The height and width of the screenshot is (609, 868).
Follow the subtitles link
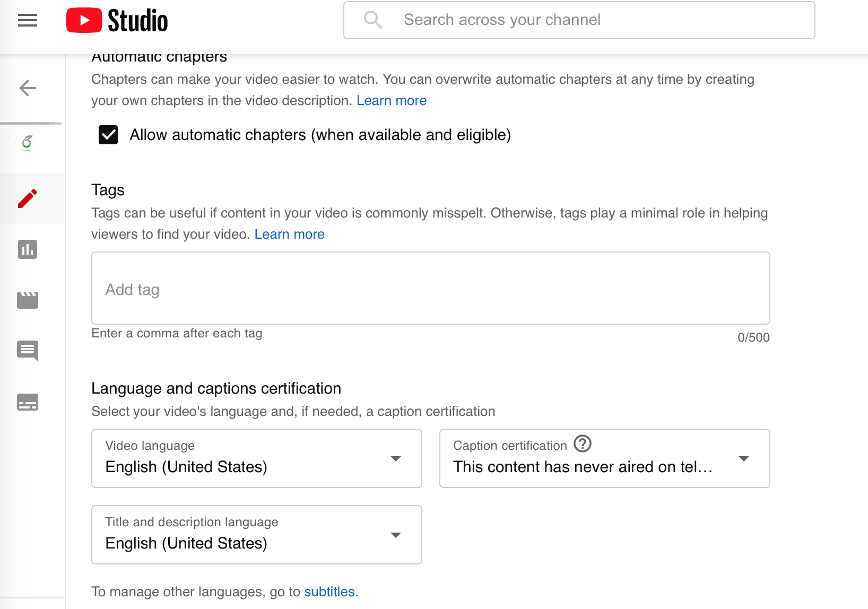(x=329, y=592)
